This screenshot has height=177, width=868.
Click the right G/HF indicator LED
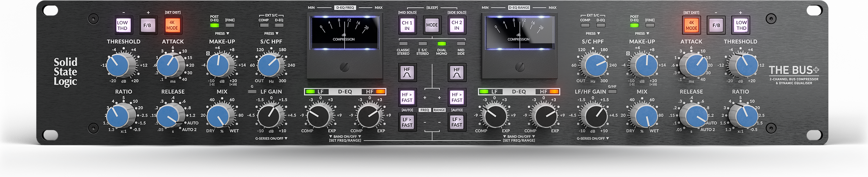coord(612,91)
